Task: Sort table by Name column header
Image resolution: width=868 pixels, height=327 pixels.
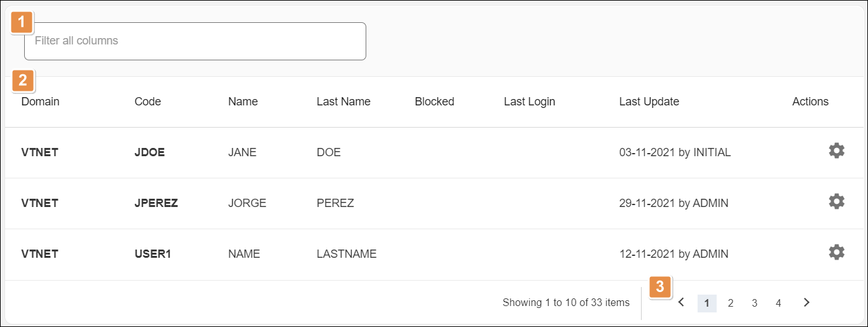Action: (x=243, y=102)
